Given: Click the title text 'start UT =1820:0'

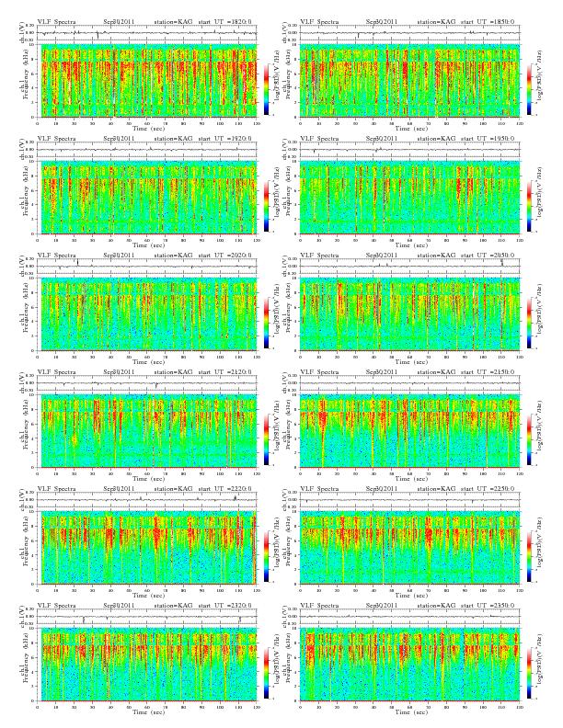Looking at the screenshot, I should pos(225,22).
